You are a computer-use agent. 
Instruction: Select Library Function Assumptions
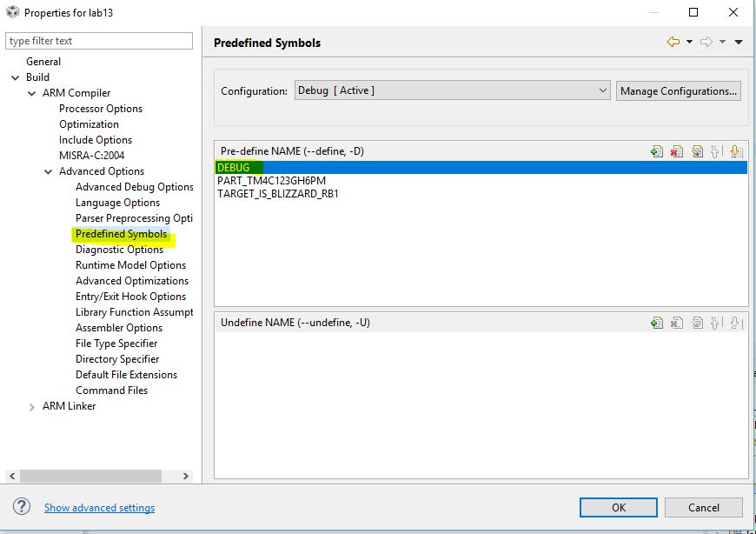[135, 312]
